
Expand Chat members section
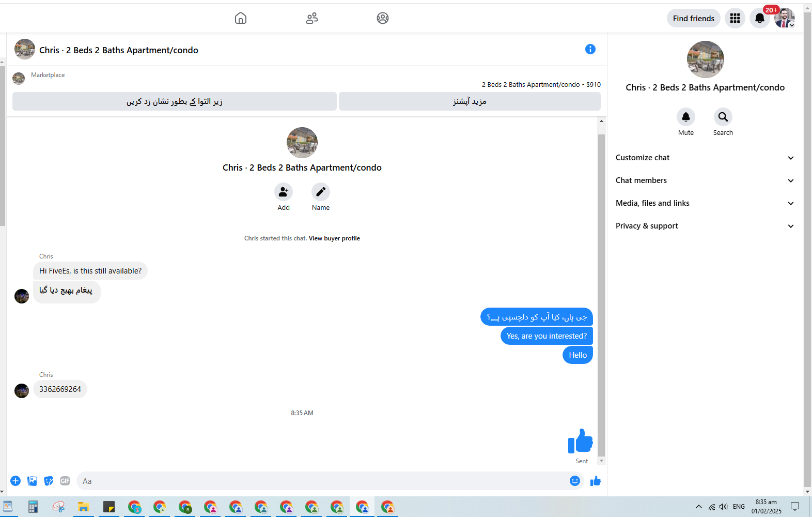[x=705, y=180]
